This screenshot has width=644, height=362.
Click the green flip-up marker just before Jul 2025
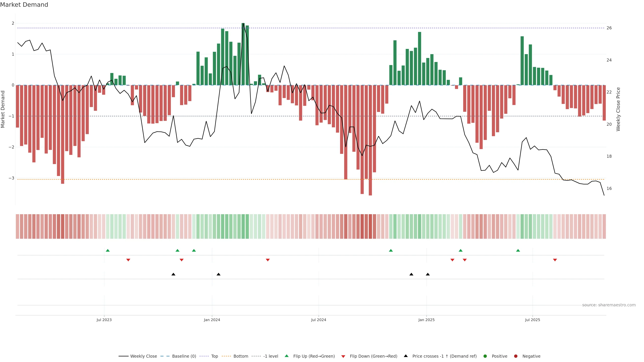click(x=518, y=250)
